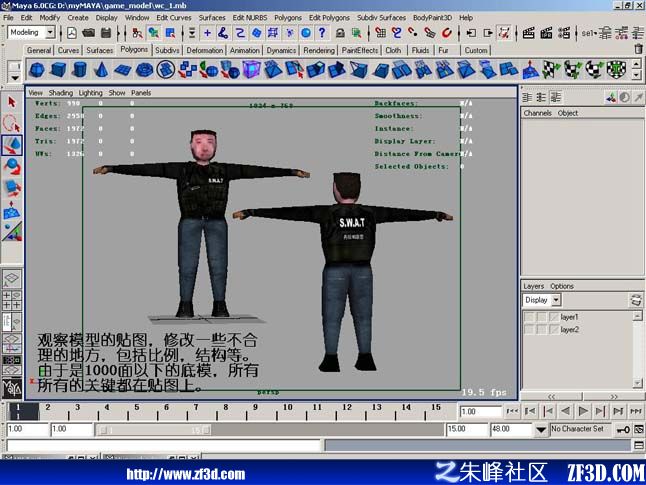This screenshot has width=646, height=485.
Task: Click the layer list scrollbar up arrow
Action: pos(637,316)
